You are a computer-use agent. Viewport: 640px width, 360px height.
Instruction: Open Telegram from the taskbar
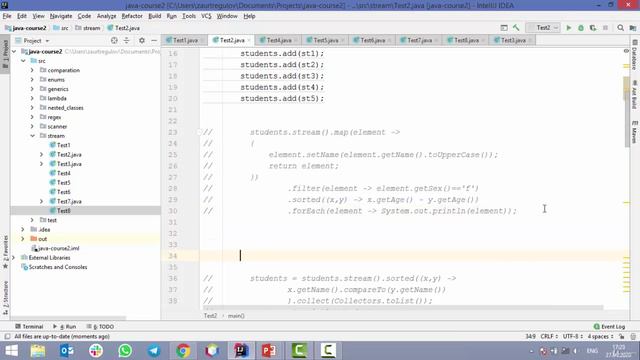(x=154, y=351)
